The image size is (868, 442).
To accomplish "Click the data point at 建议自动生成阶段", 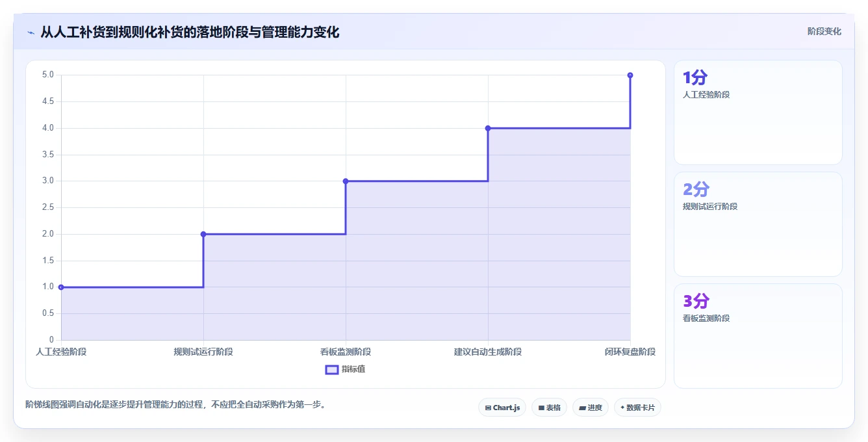I will pos(488,128).
